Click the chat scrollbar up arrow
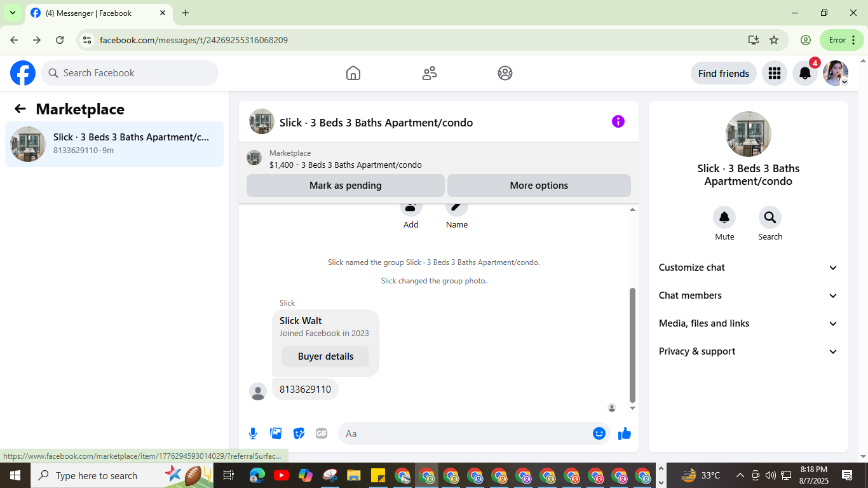Viewport: 868px width, 488px height. [632, 210]
